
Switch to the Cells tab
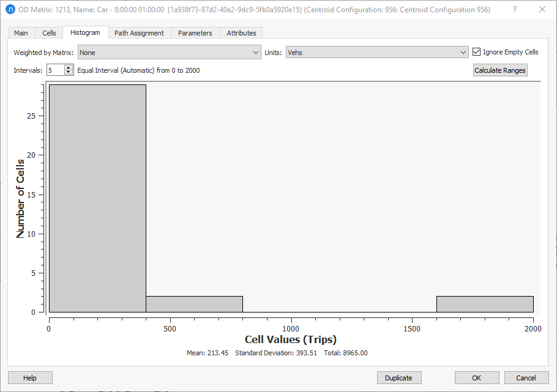48,32
